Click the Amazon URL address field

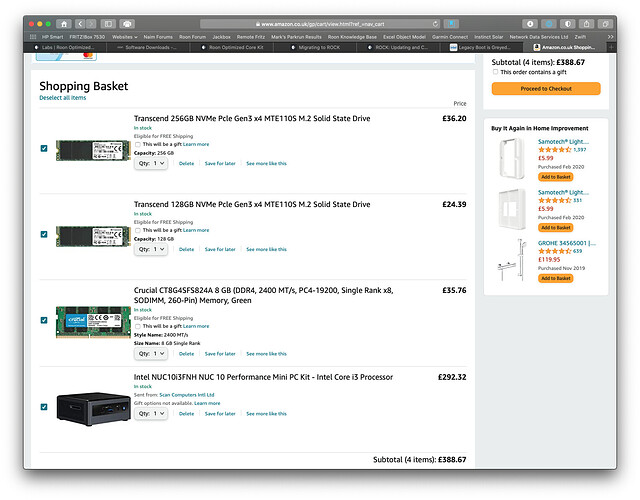pyautogui.click(x=320, y=24)
